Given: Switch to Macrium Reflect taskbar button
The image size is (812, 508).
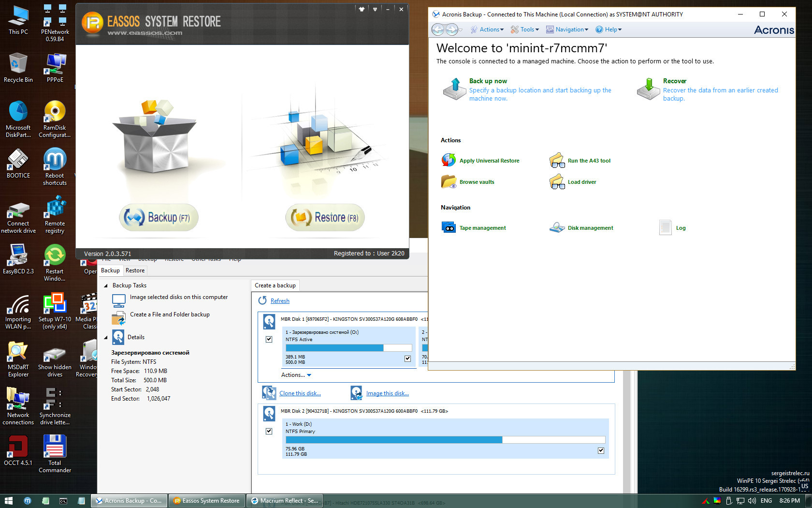Looking at the screenshot, I should 284,501.
